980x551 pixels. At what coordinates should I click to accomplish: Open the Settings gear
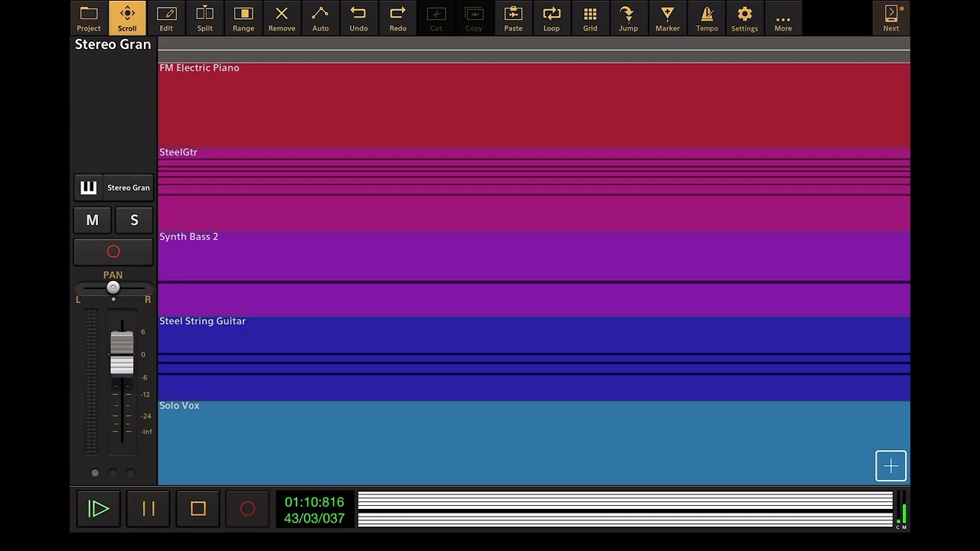click(x=744, y=18)
